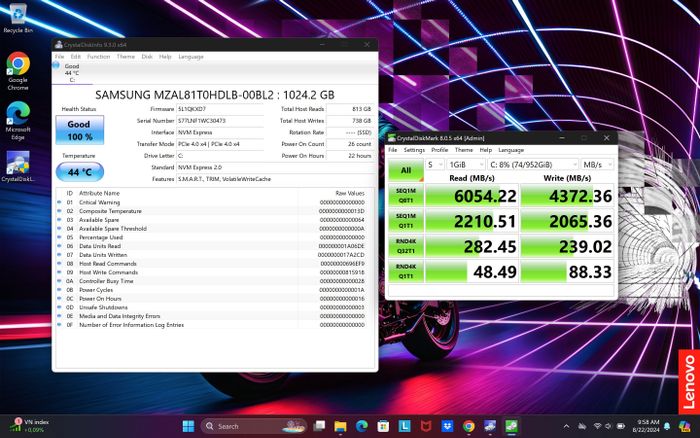Open the Google Chrome desktop shortcut
The height and width of the screenshot is (438, 700).
point(18,71)
